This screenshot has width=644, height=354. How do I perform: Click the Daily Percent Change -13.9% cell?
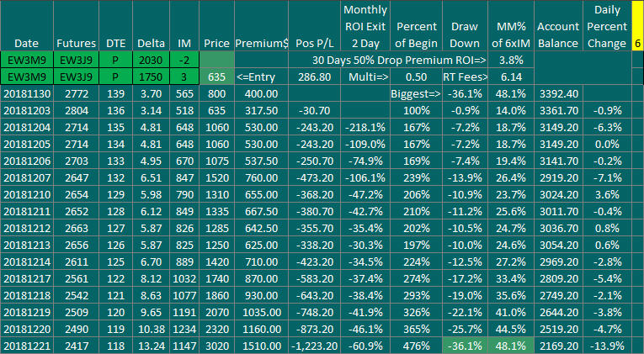tap(607, 346)
